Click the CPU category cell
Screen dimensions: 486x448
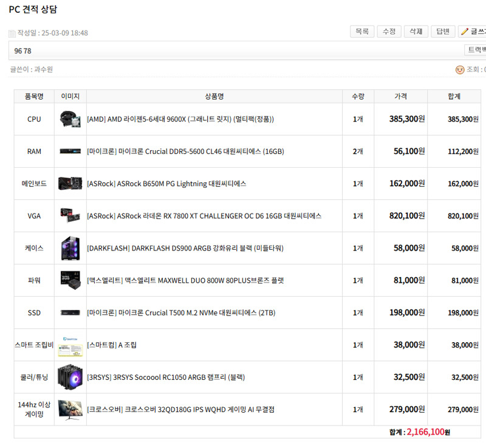34,119
